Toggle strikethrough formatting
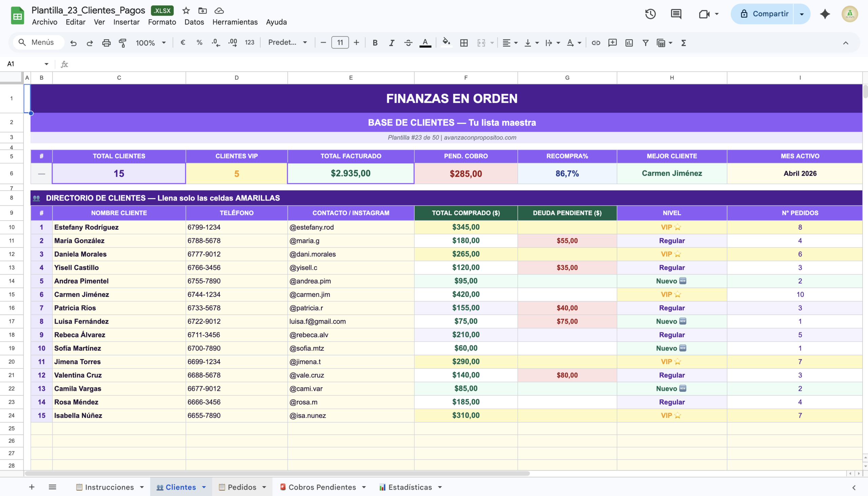This screenshot has height=496, width=868. click(x=408, y=43)
